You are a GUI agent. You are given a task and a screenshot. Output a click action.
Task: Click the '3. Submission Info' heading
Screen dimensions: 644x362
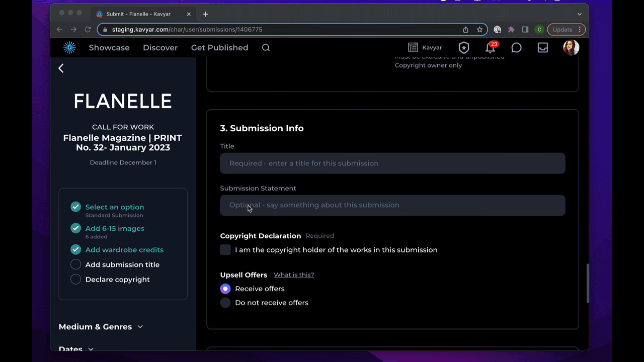tap(262, 128)
